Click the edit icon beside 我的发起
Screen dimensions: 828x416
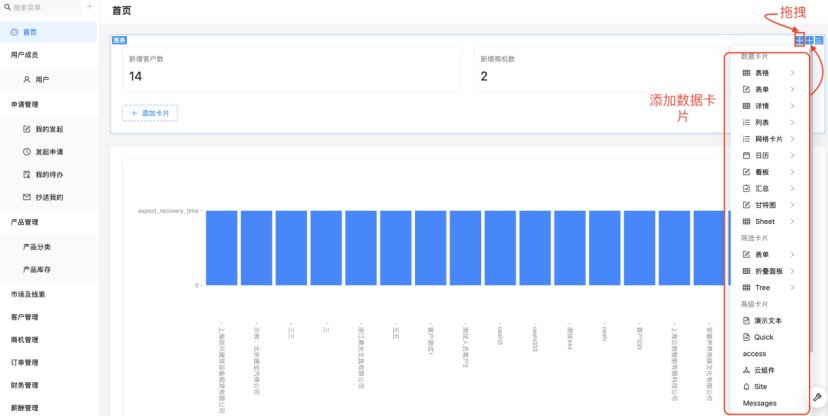(27, 129)
